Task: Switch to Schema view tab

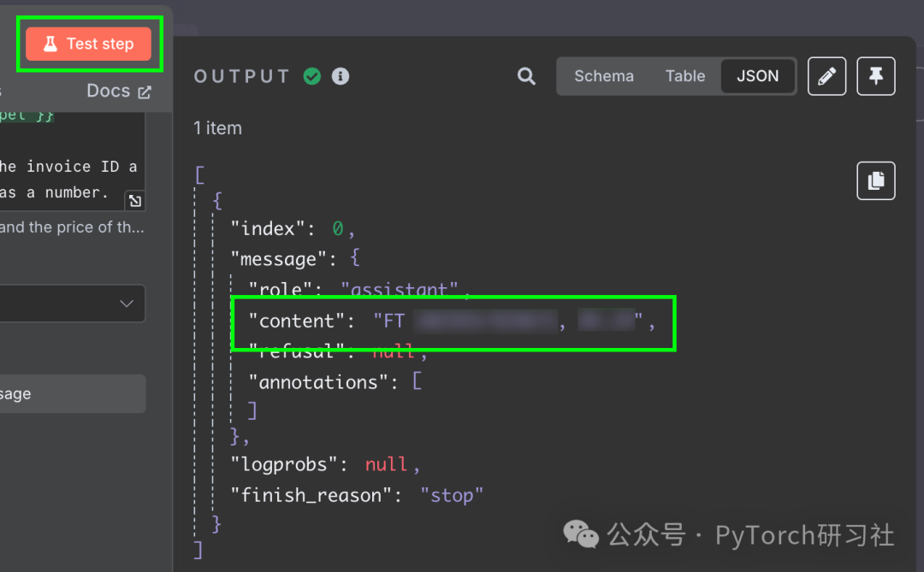Action: pos(604,76)
